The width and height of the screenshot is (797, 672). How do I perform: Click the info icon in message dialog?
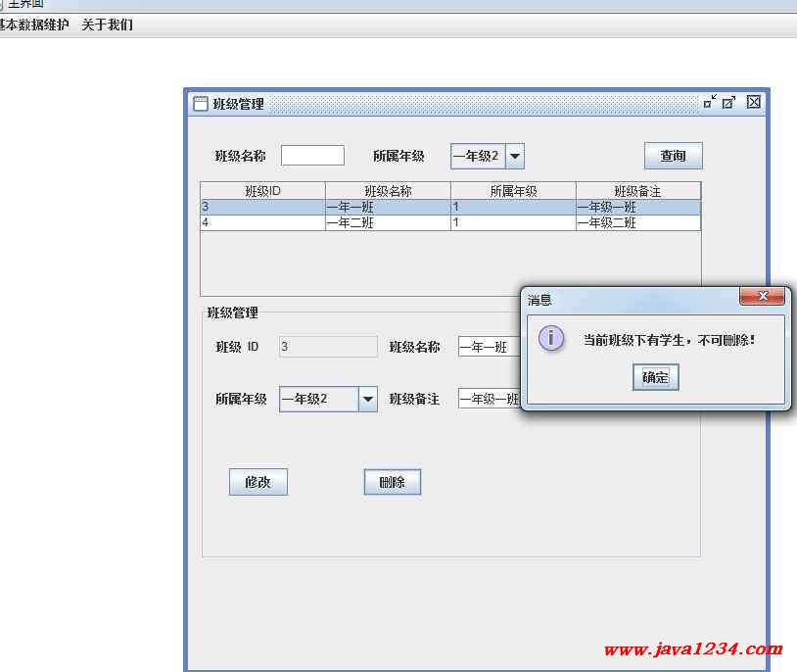tap(551, 339)
